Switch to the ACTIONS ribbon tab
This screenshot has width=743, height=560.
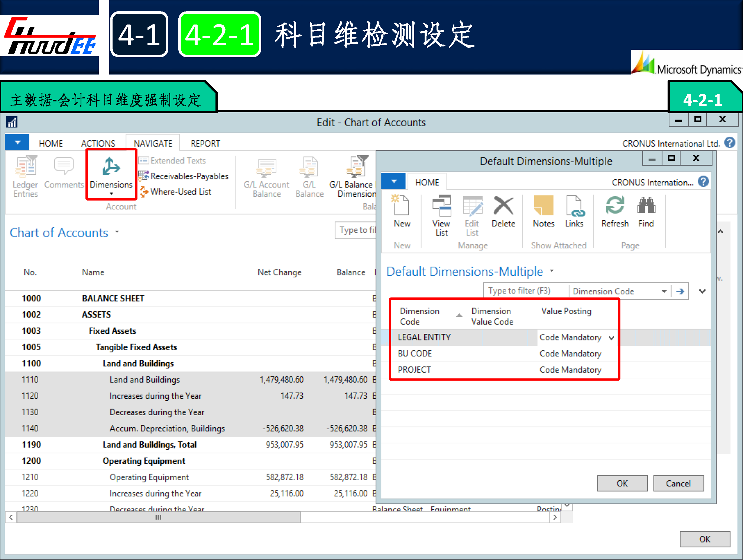pos(98,143)
